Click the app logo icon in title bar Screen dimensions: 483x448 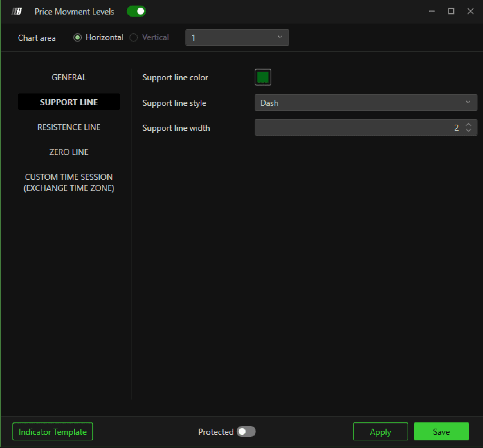(17, 11)
